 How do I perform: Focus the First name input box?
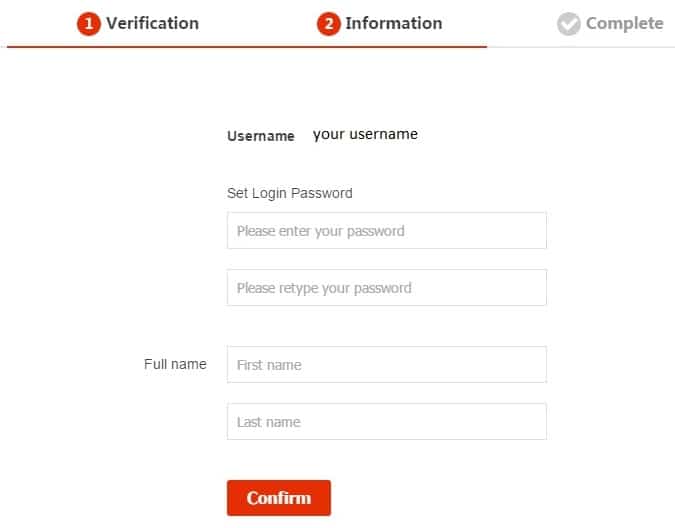(x=386, y=365)
